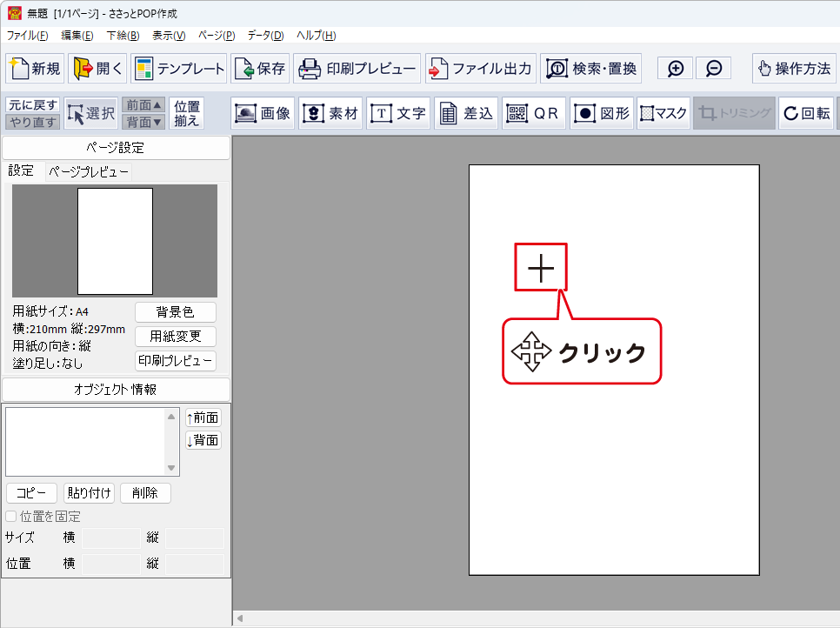The height and width of the screenshot is (628, 840).
Task: Click the 背景色 background color button
Action: tap(175, 312)
